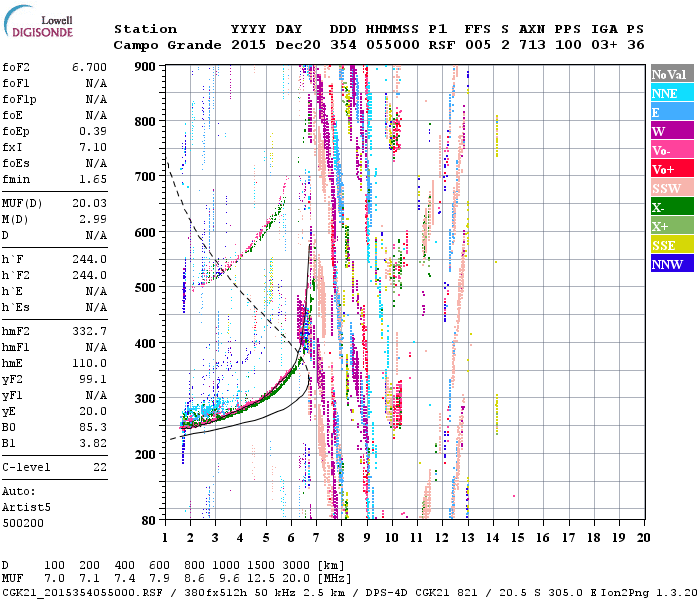Click the h`F value 244.0
The image size is (700, 600).
point(89,259)
